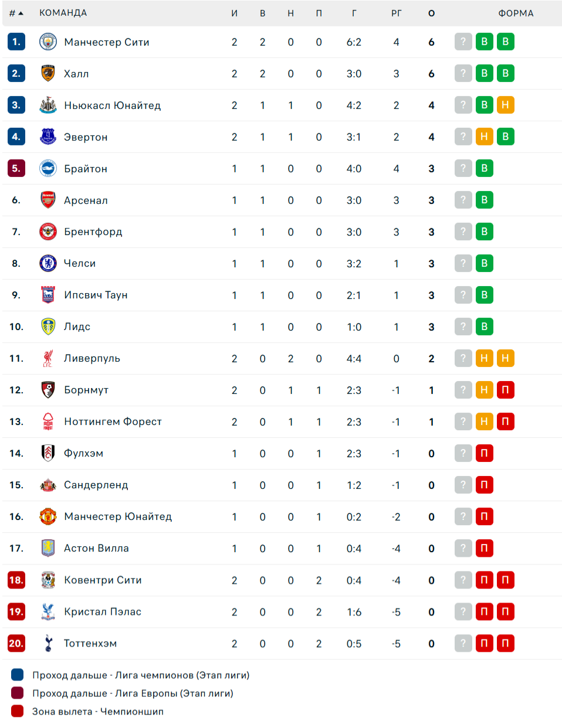Click the Hull City tiger crest
Viewport: 562px width, 728px height.
(x=48, y=73)
